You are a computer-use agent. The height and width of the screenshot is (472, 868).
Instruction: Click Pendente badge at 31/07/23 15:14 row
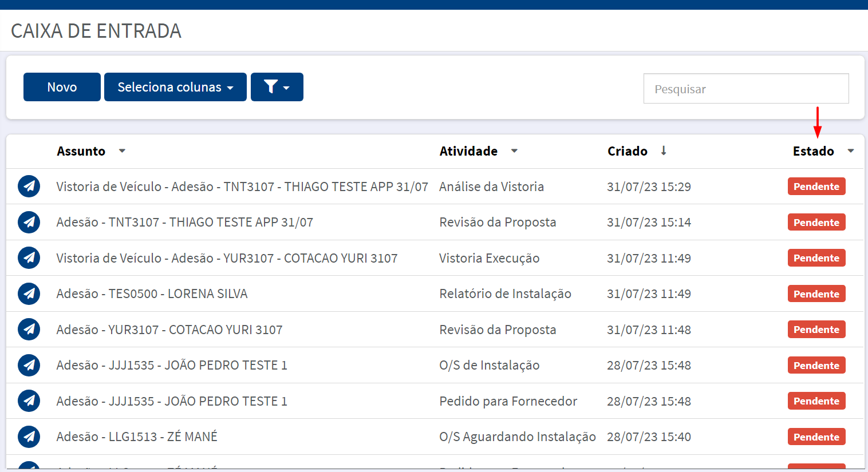point(816,222)
